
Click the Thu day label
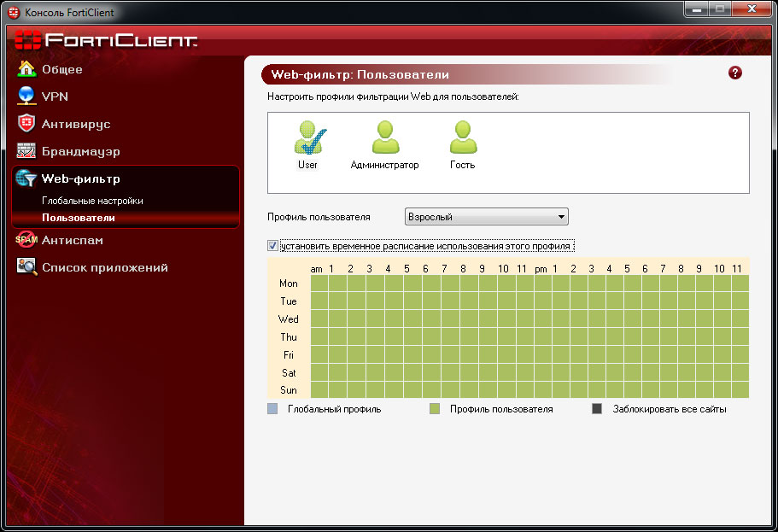[x=289, y=337]
